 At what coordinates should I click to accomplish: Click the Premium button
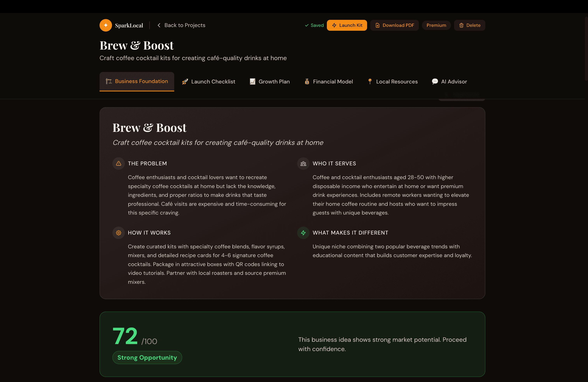436,25
